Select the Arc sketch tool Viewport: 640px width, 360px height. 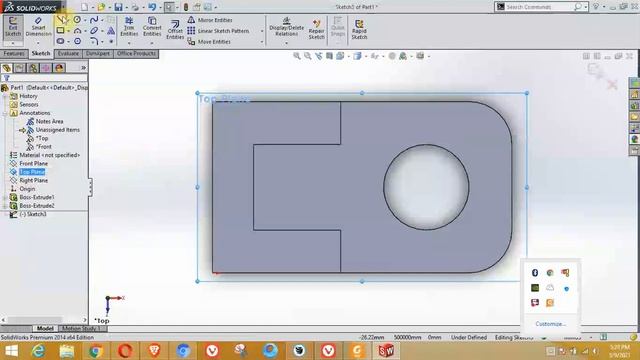(77, 31)
